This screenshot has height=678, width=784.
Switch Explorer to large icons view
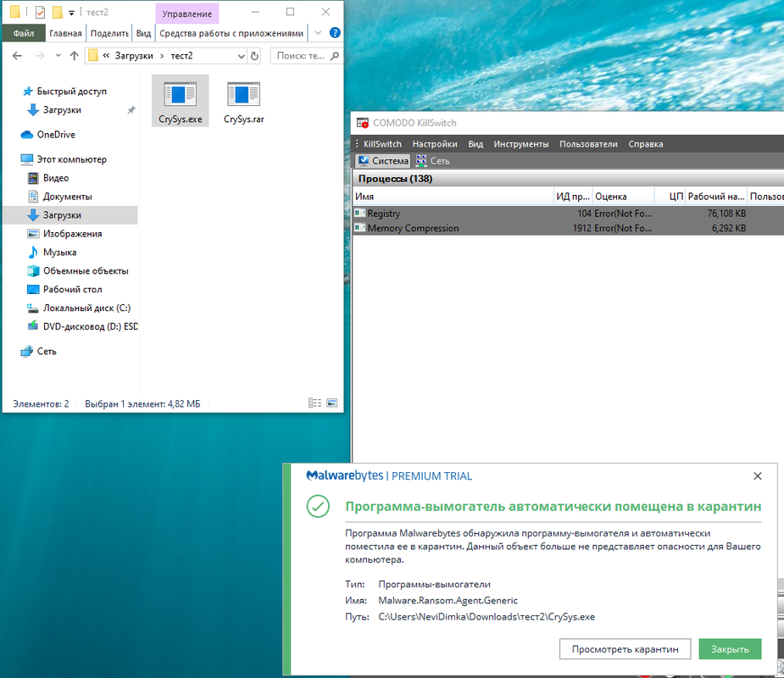coord(332,403)
